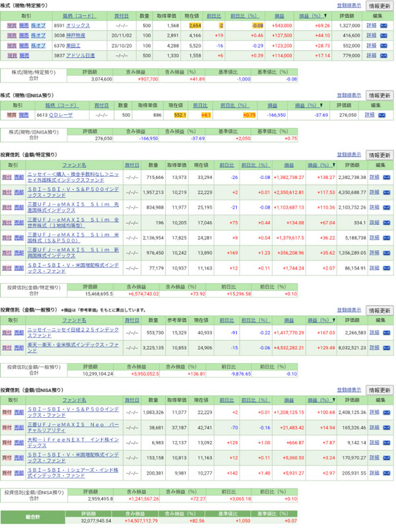The image size is (396, 532).
Task: Click the envelope icon for ニッセイ日経225インデックスファンド
Action: (383, 333)
